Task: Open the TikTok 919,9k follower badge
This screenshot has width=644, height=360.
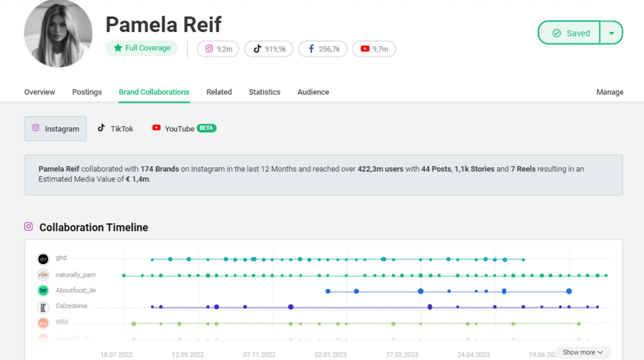Action: point(269,49)
